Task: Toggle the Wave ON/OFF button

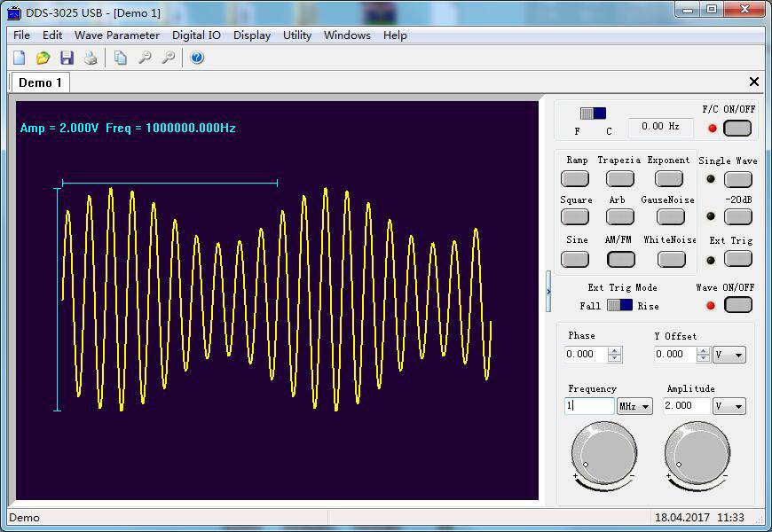Action: [737, 305]
